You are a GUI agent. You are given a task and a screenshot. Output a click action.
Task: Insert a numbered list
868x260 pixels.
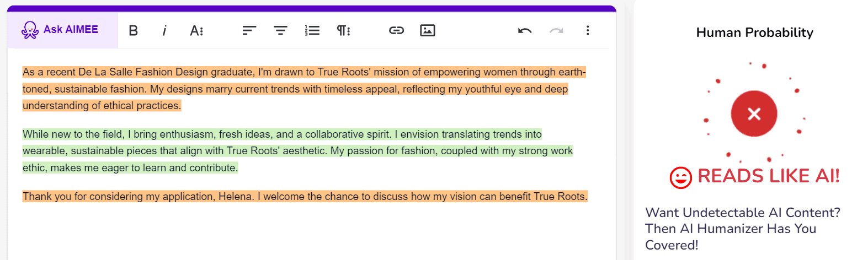pos(312,30)
